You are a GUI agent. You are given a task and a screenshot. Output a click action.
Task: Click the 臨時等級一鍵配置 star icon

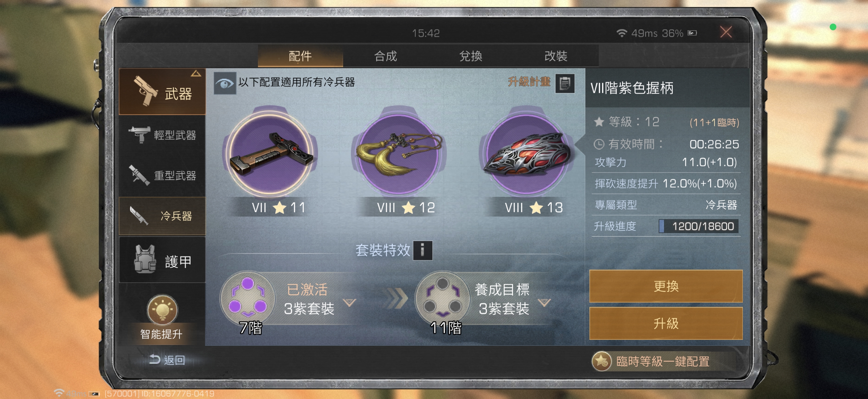(601, 361)
